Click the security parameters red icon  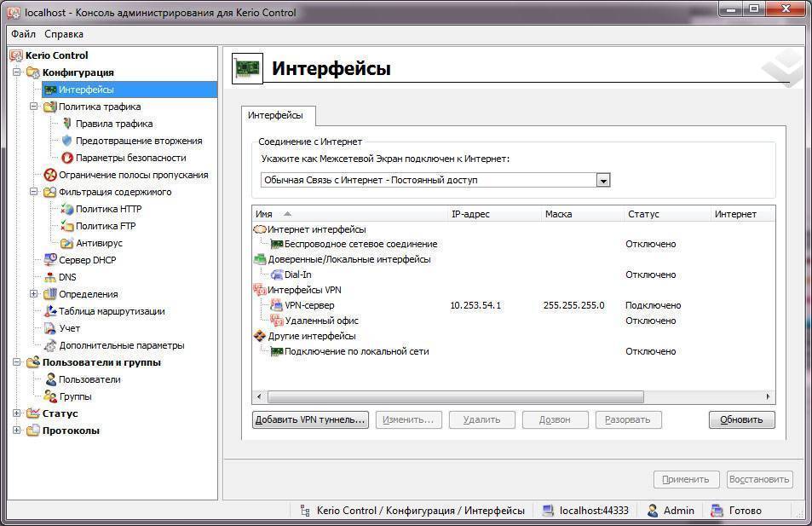point(66,158)
